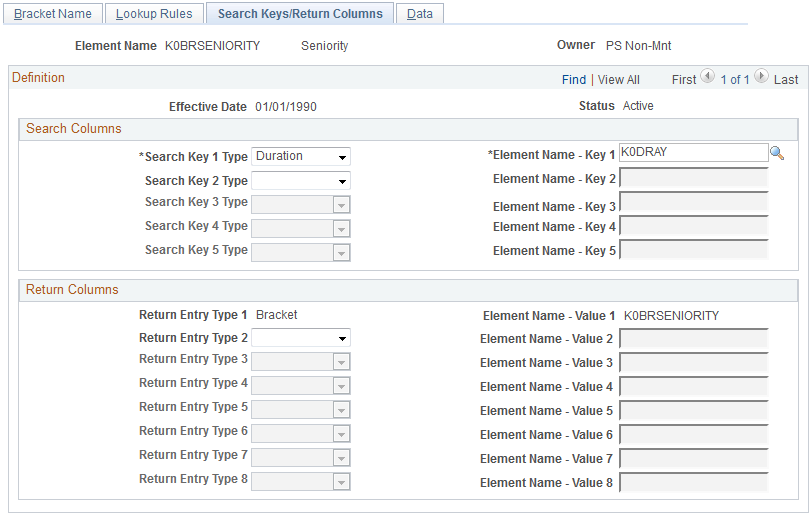Open Return Entry Type 6 dropdown

click(x=300, y=434)
